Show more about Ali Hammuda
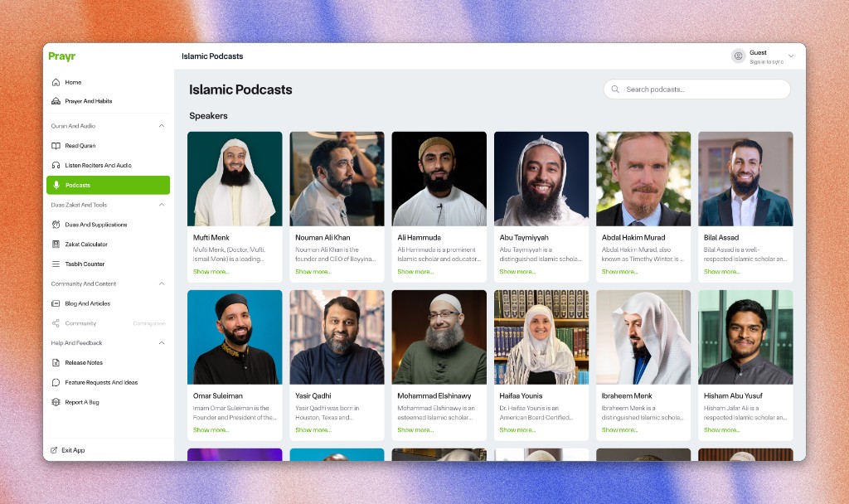The width and height of the screenshot is (849, 504). (x=416, y=272)
